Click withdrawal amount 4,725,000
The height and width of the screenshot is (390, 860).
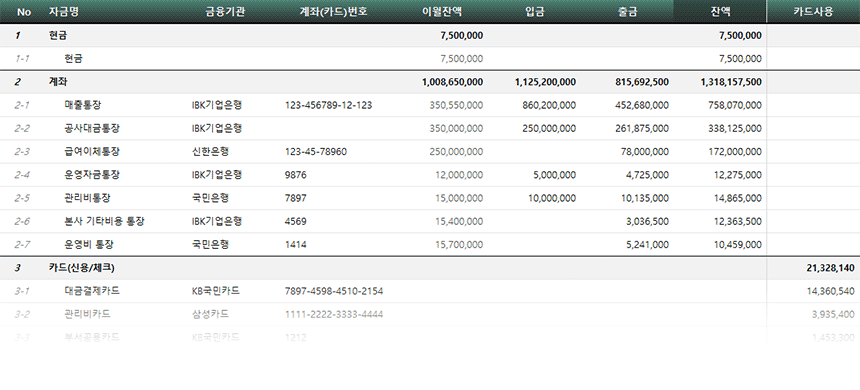pyautogui.click(x=647, y=175)
